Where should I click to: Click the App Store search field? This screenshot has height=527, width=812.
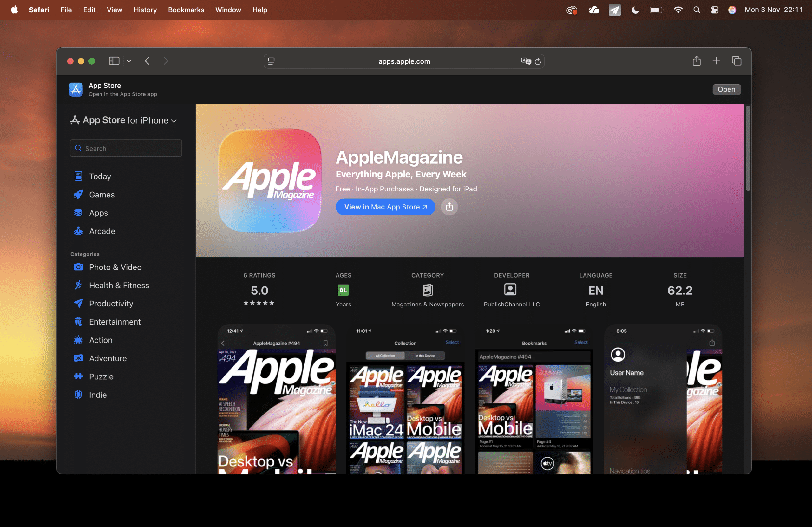[x=126, y=148]
